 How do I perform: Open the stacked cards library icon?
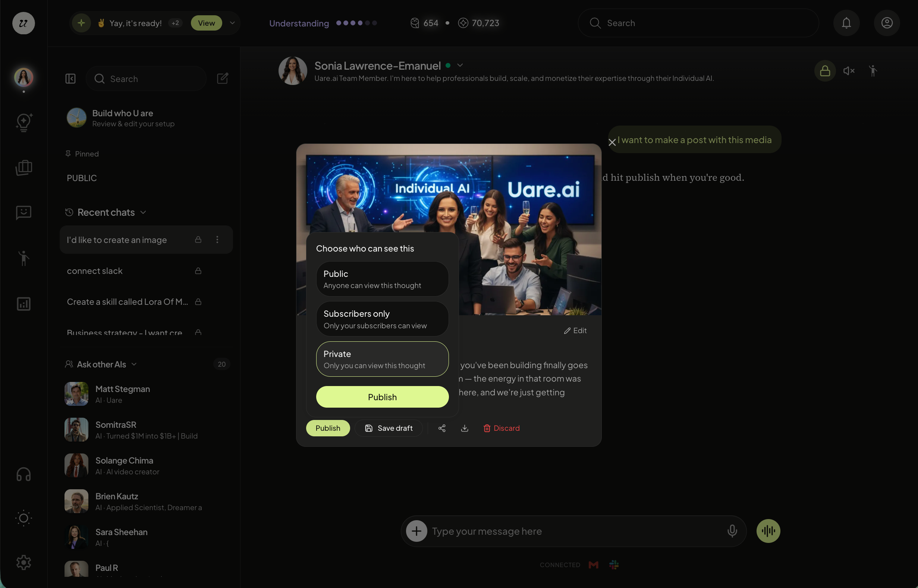(24, 168)
